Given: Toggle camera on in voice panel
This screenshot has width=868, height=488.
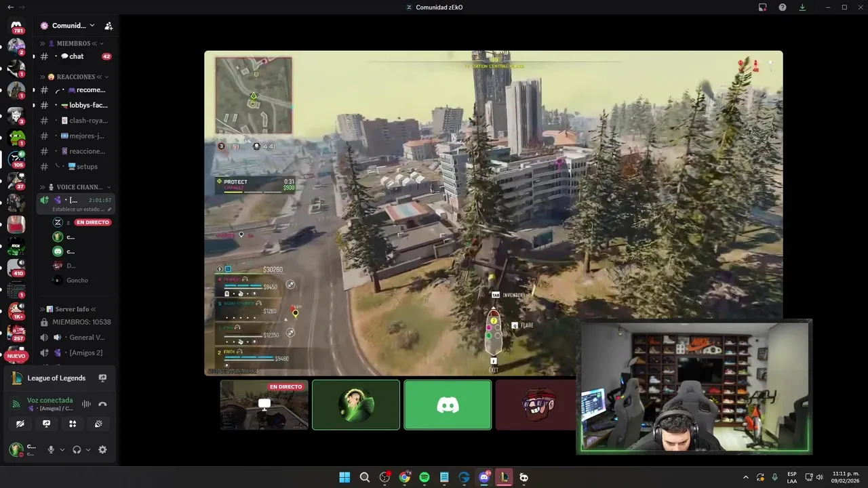Looking at the screenshot, I should coord(20,424).
